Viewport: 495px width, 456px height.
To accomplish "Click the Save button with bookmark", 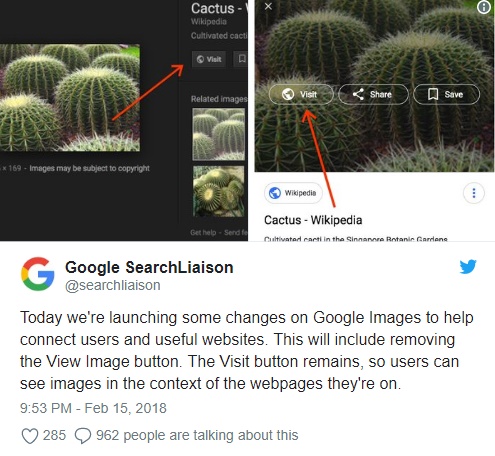I will coord(447,94).
